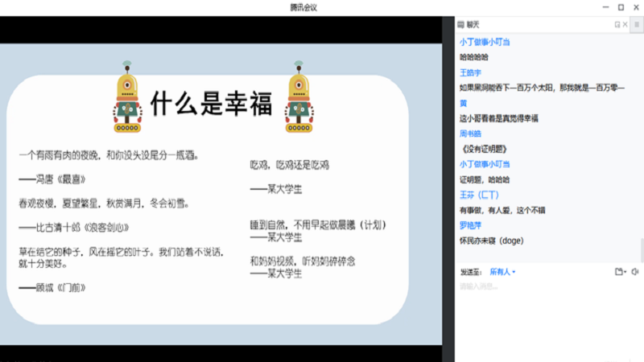Click chat message 哈哈哈哈
644x362 pixels.
click(474, 57)
